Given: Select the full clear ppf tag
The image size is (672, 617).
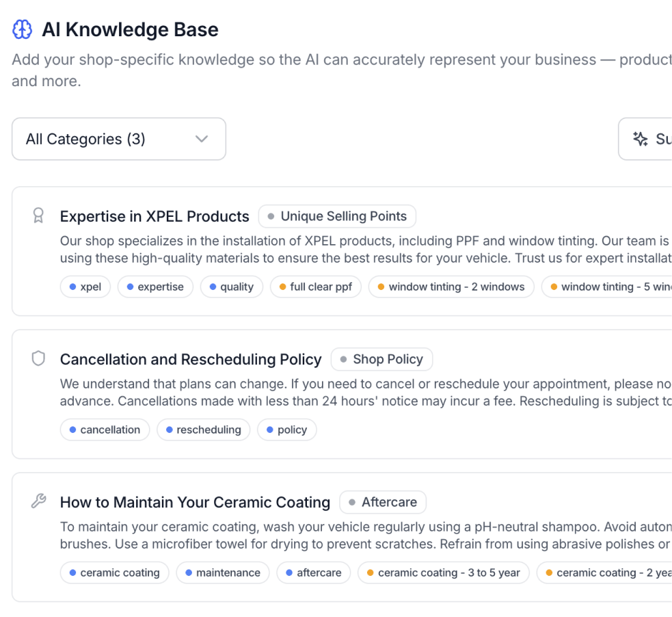Looking at the screenshot, I should click(316, 287).
